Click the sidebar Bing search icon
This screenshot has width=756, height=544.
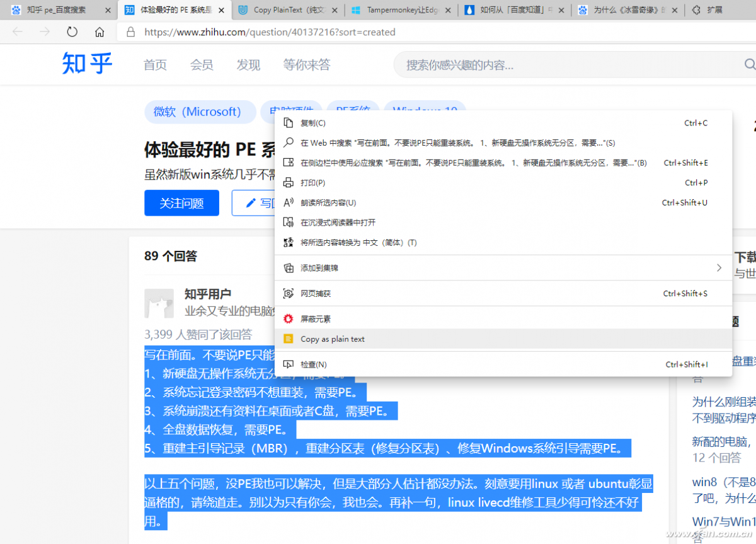coord(289,163)
